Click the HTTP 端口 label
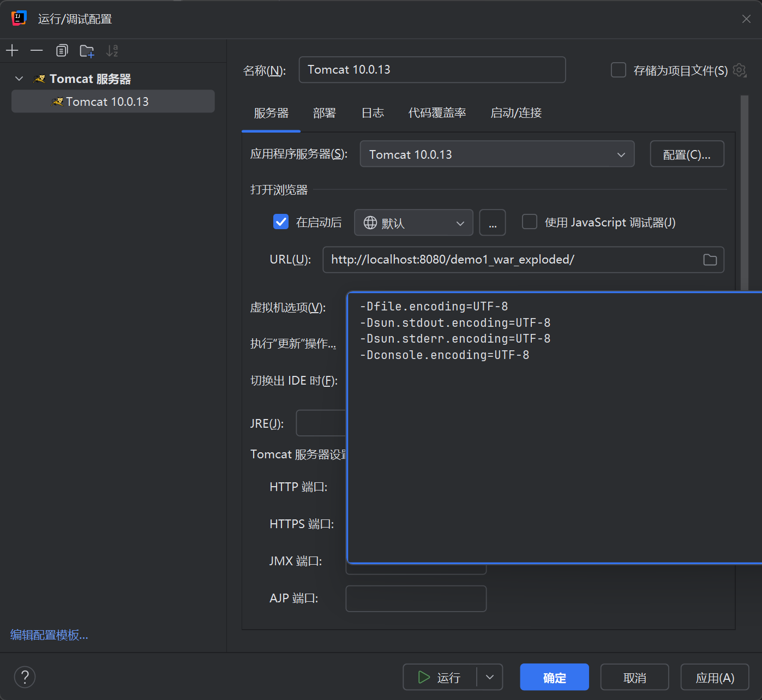762x700 pixels. coord(298,487)
